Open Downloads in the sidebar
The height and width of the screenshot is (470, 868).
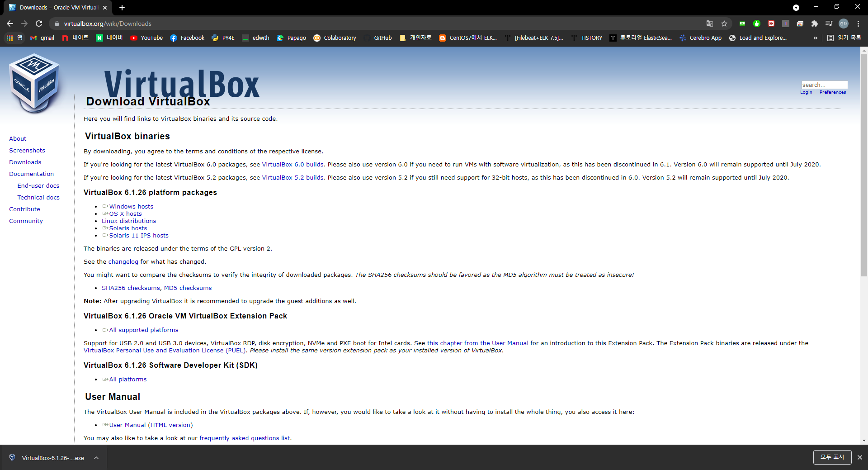pyautogui.click(x=25, y=162)
